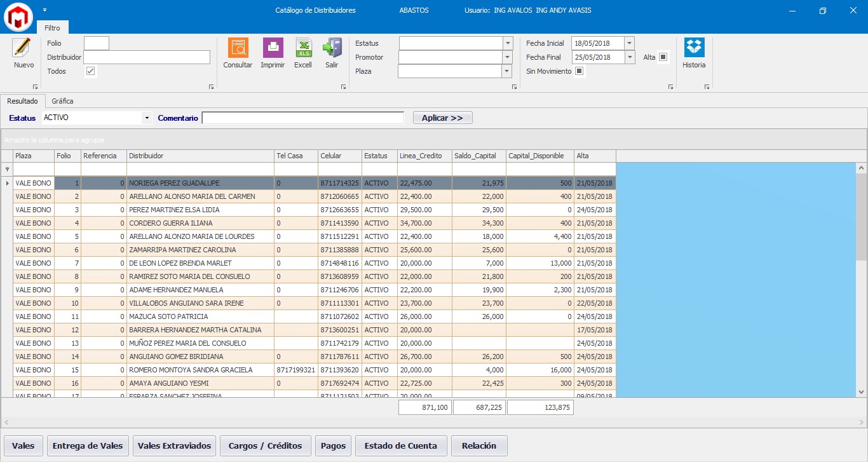
Task: Click the Salir exit icon
Action: [x=332, y=48]
